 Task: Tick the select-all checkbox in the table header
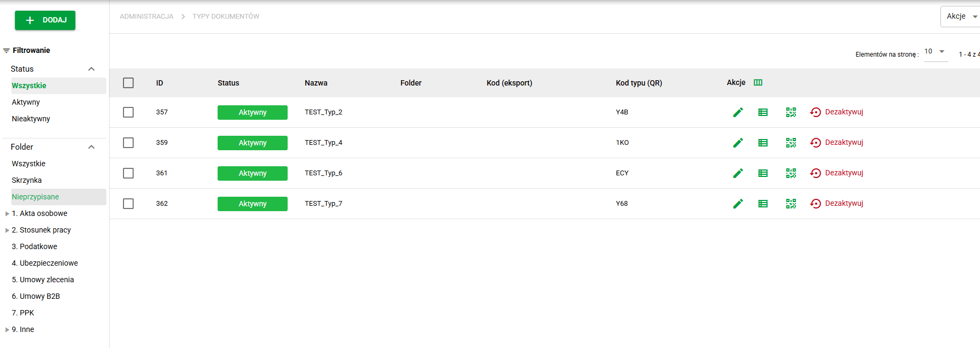click(x=128, y=83)
